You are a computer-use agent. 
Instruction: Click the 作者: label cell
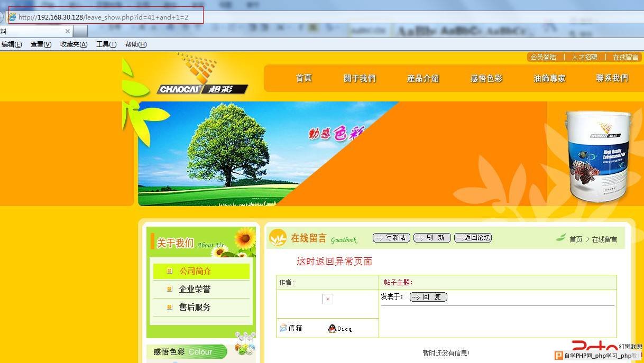click(x=328, y=283)
